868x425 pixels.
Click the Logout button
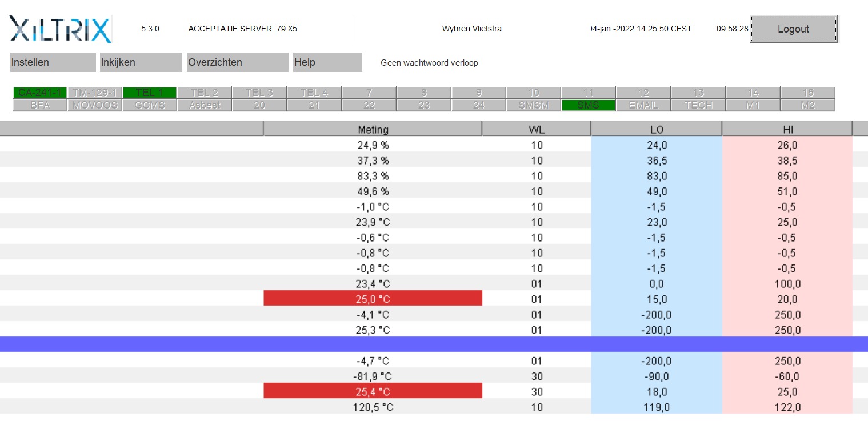tap(794, 29)
